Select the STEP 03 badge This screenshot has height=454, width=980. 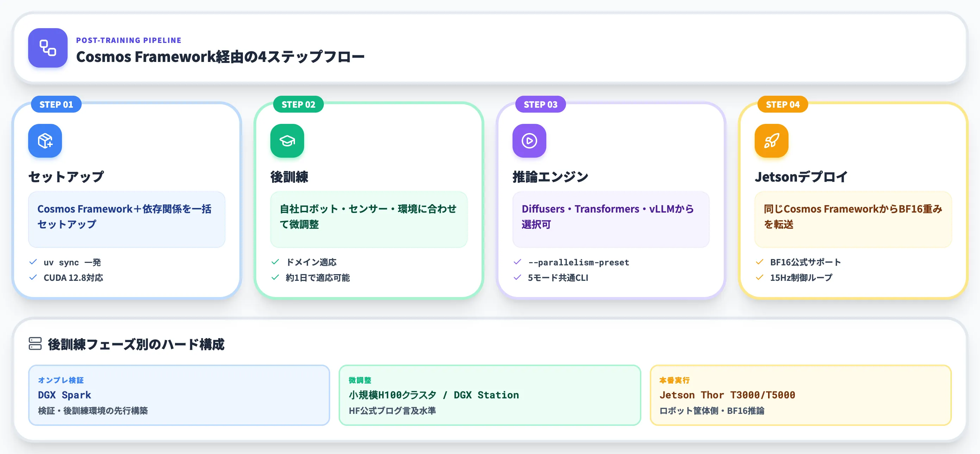point(541,105)
